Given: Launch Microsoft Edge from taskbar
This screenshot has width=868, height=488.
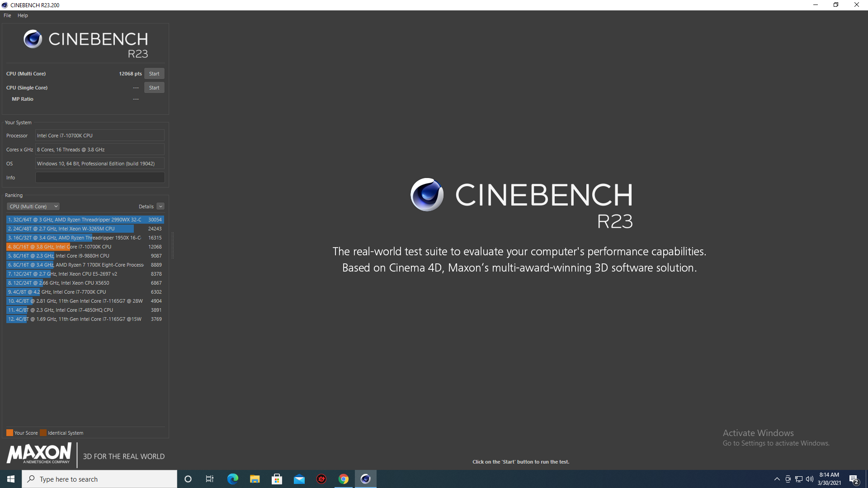Looking at the screenshot, I should coord(232,479).
